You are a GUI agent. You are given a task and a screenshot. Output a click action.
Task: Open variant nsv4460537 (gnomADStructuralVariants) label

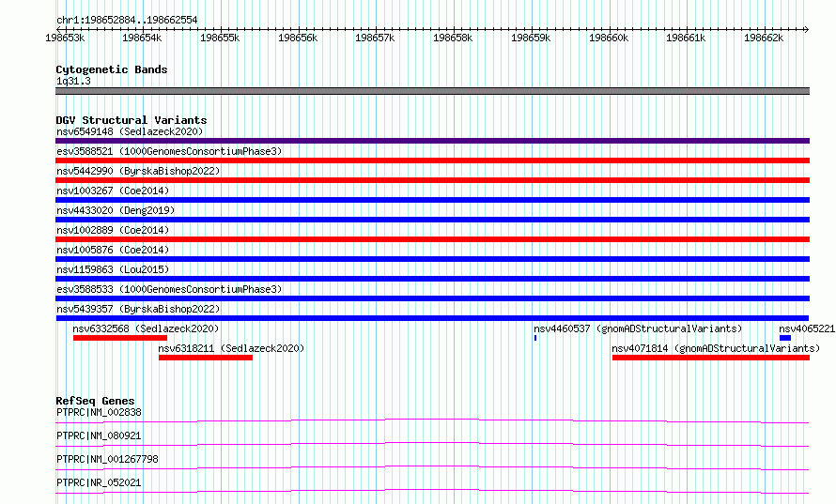[638, 328]
